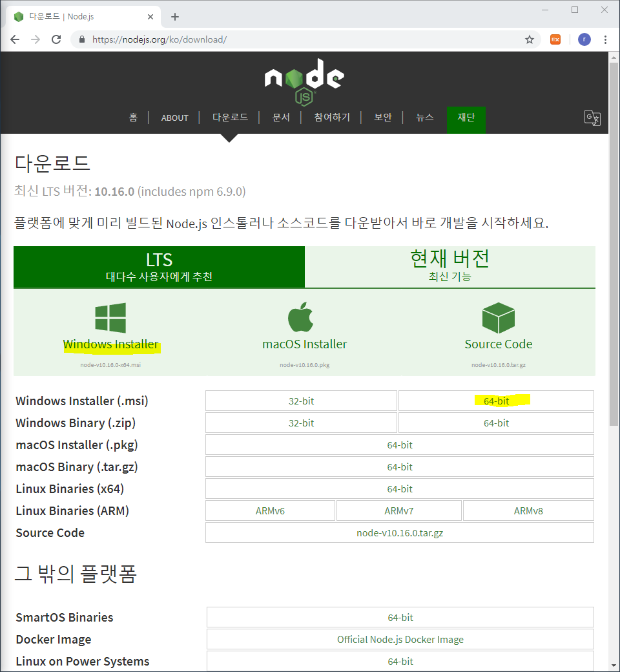Click the macOS Installer text link
This screenshot has width=620, height=672.
(x=305, y=344)
